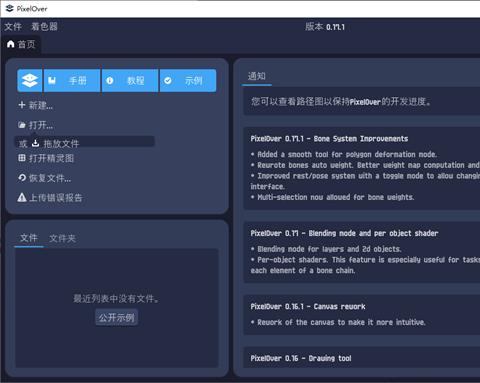Click the roadmap notice about PixelOver development

pos(362,101)
